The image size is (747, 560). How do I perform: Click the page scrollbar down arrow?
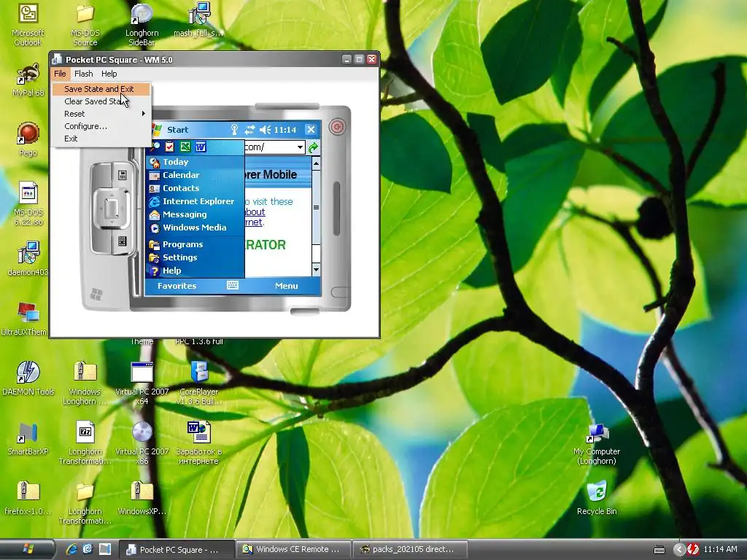[x=317, y=270]
